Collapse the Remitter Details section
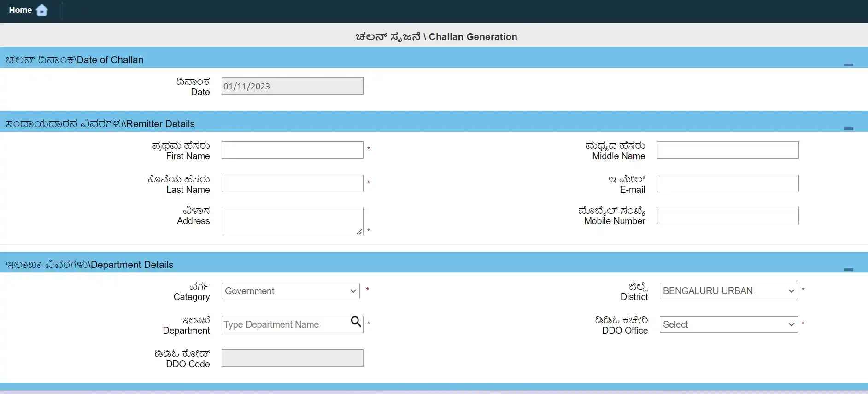 (x=848, y=129)
